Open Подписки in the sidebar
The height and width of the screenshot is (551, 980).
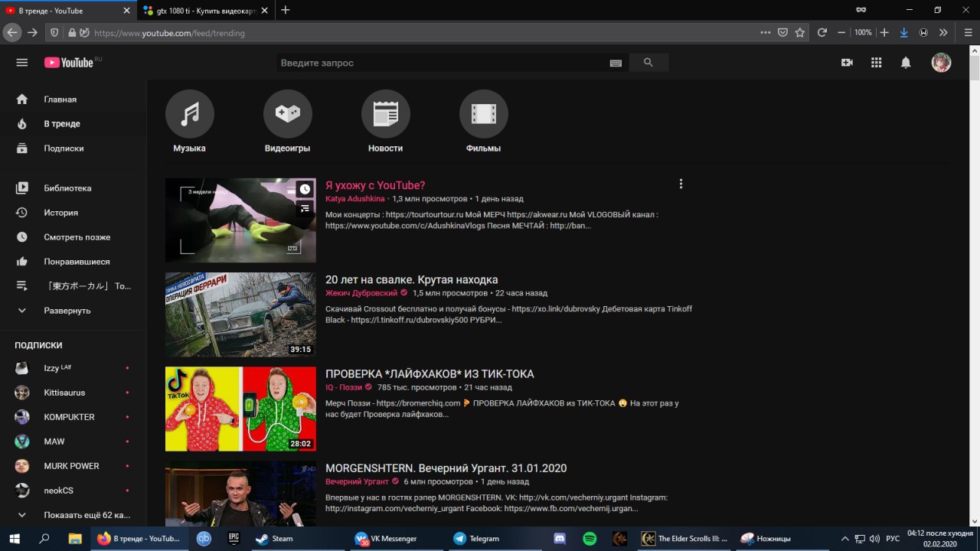(73, 148)
